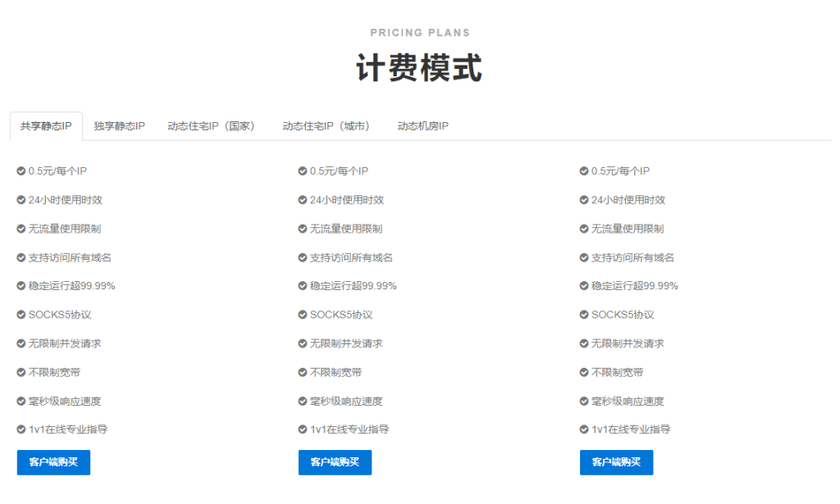Click check icon beside 毫秒级响应速度 in first column
The width and height of the screenshot is (840, 504).
pos(21,402)
